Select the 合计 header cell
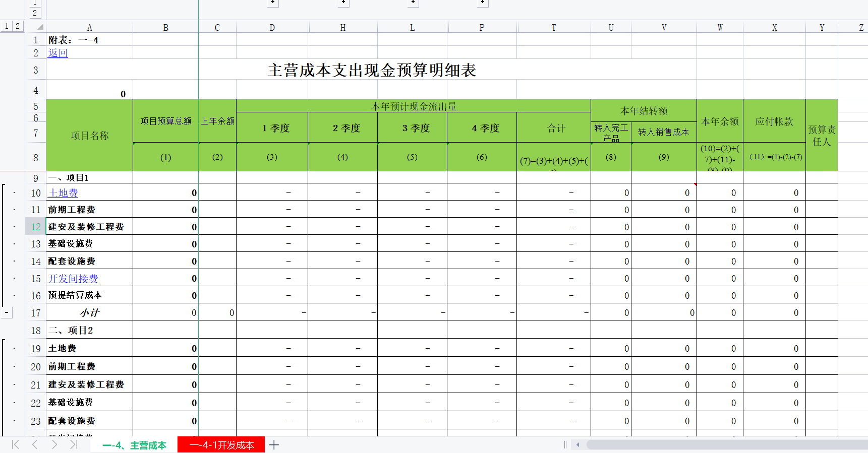The width and height of the screenshot is (868, 453). coord(554,128)
